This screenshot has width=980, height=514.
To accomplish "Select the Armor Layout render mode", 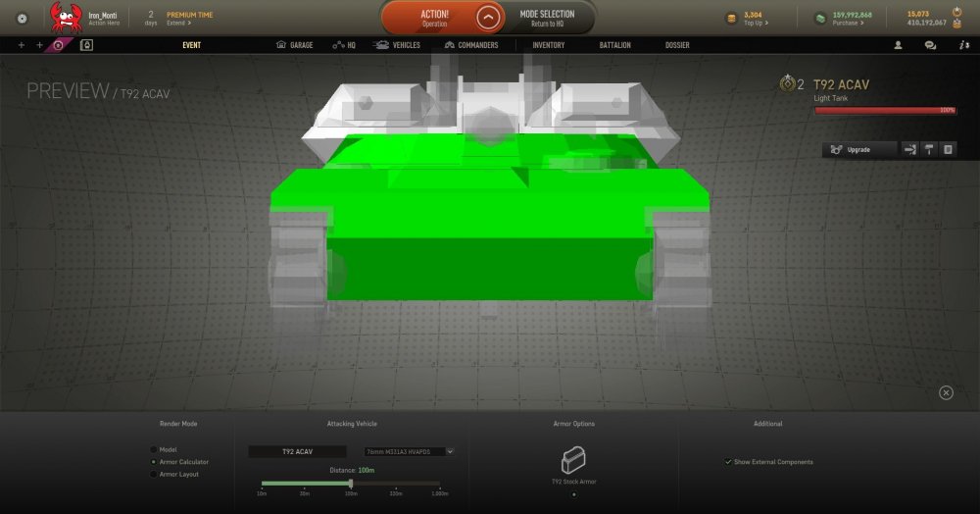I will click(153, 475).
